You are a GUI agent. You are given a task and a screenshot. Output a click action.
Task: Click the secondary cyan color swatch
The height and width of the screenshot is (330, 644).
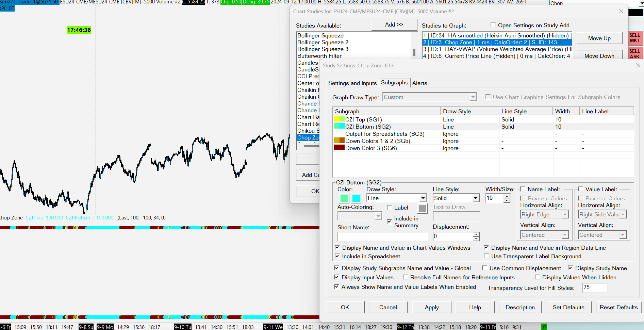point(356,198)
